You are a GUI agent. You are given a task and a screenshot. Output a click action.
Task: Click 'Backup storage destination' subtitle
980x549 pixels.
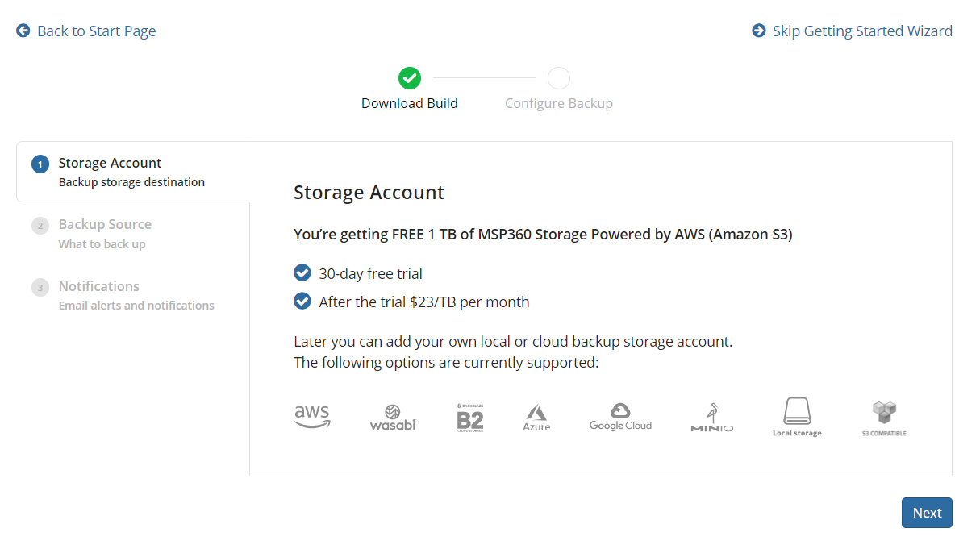click(x=131, y=182)
